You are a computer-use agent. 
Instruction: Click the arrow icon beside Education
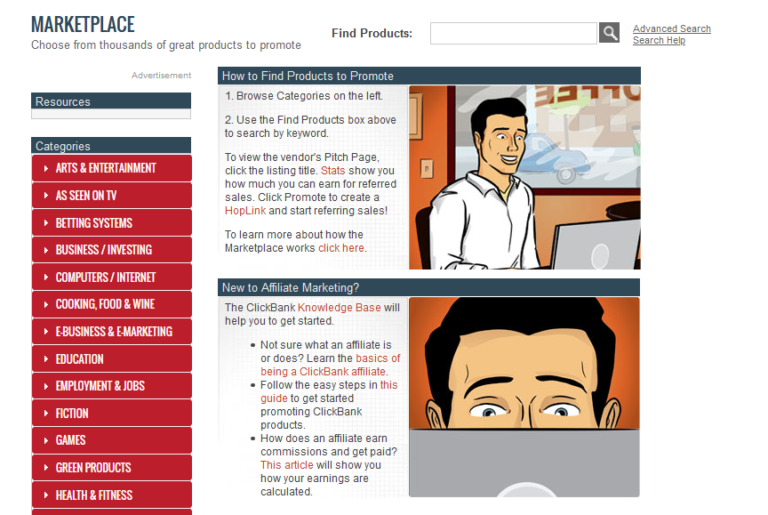point(45,359)
